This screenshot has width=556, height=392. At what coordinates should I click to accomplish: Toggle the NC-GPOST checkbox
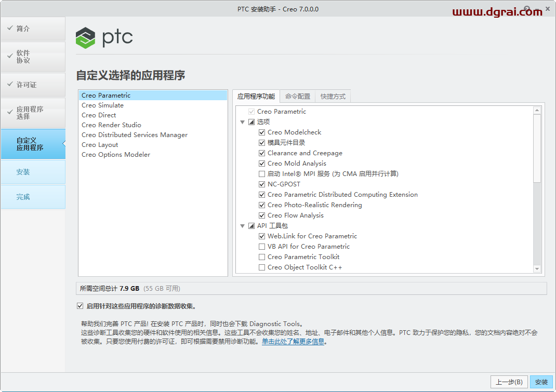(262, 184)
